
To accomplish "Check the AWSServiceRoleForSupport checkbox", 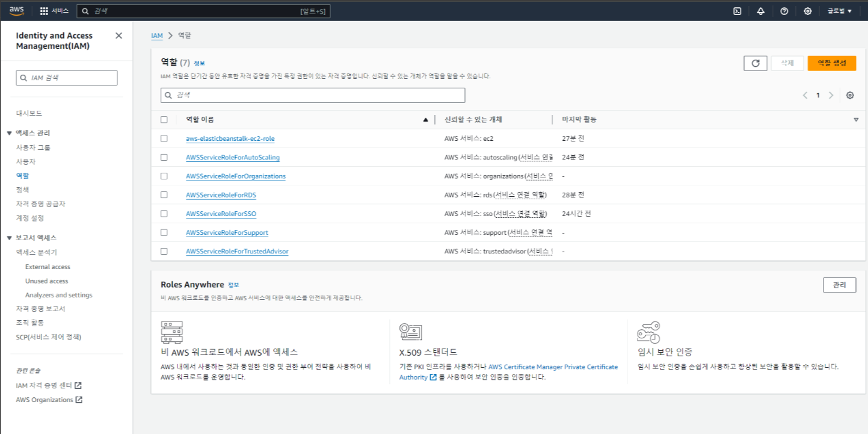I will (x=164, y=232).
